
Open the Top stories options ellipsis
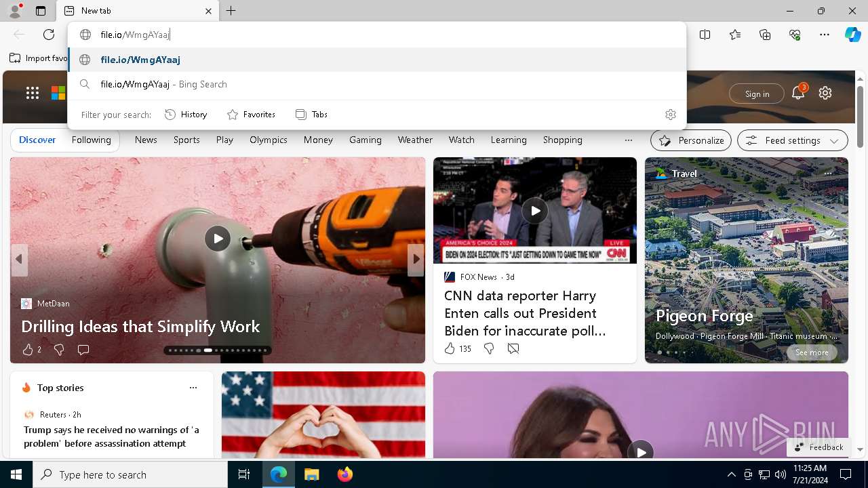[193, 388]
